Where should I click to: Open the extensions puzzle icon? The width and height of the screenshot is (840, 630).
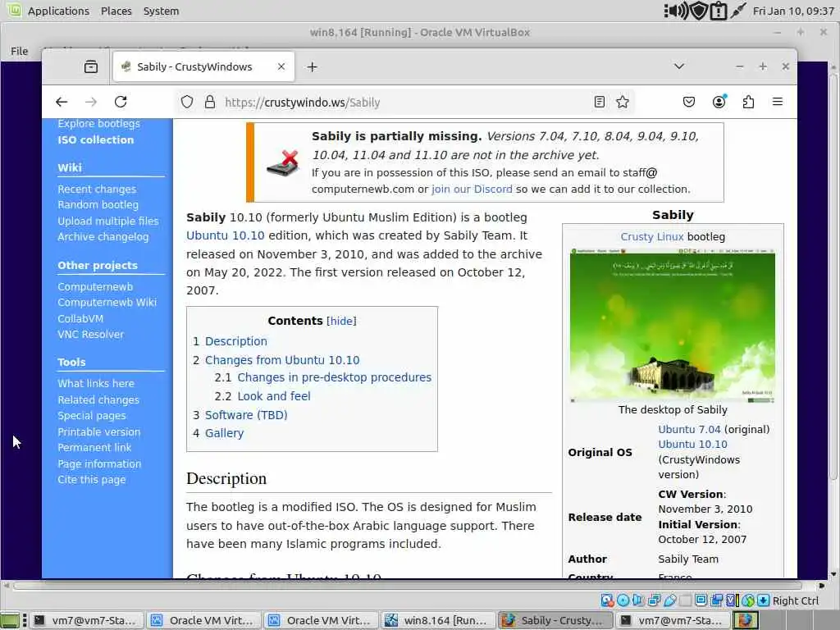coord(748,102)
